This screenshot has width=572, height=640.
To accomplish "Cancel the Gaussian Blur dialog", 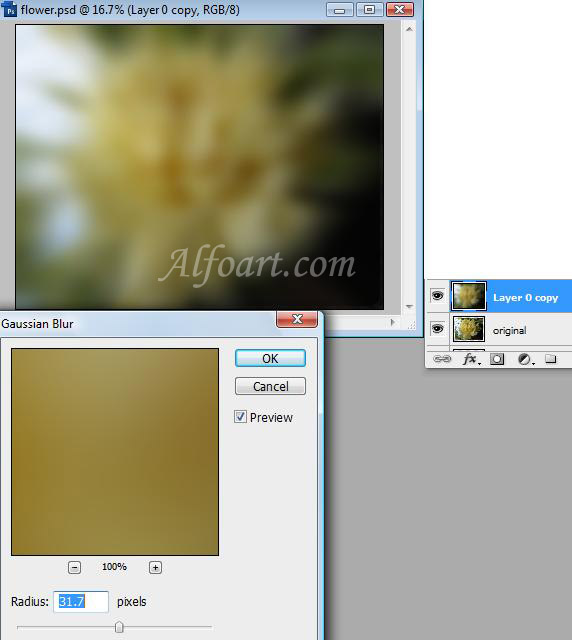I will 270,386.
